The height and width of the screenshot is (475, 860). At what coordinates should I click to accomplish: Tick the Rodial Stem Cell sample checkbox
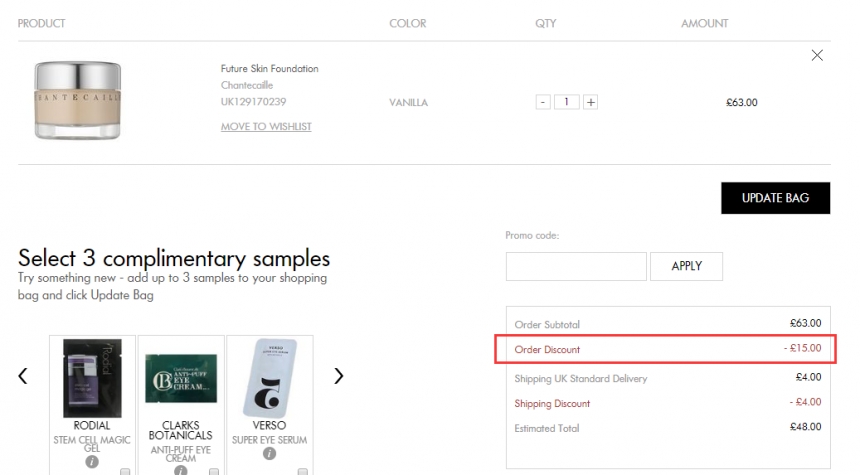point(125,471)
